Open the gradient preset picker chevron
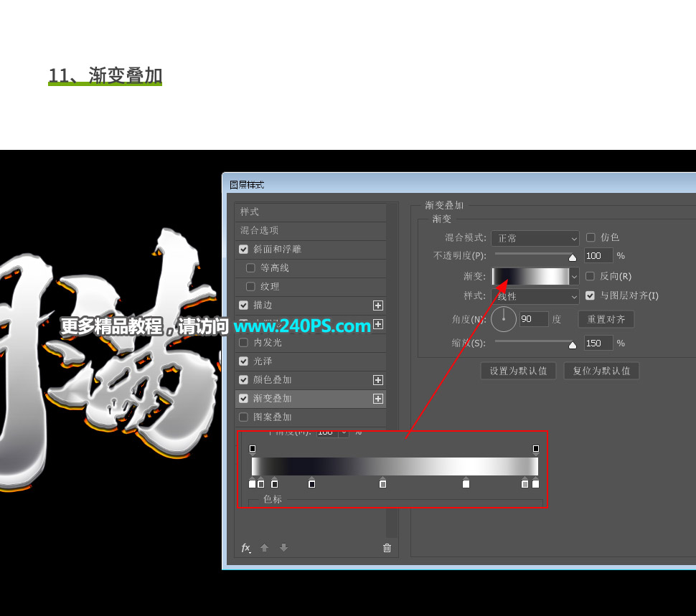This screenshot has width=696, height=616. [x=573, y=276]
